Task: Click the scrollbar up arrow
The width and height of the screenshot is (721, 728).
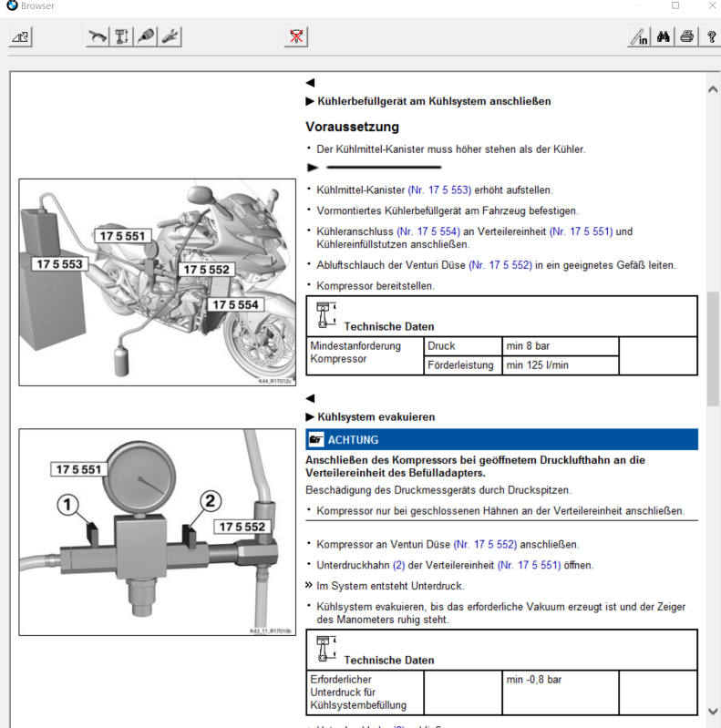Action: [713, 89]
